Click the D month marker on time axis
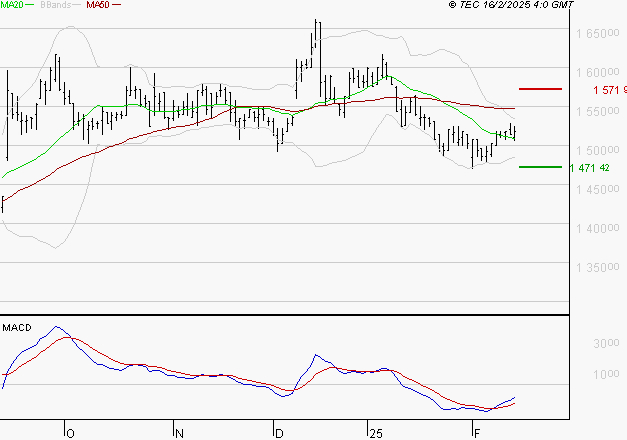 (x=279, y=434)
